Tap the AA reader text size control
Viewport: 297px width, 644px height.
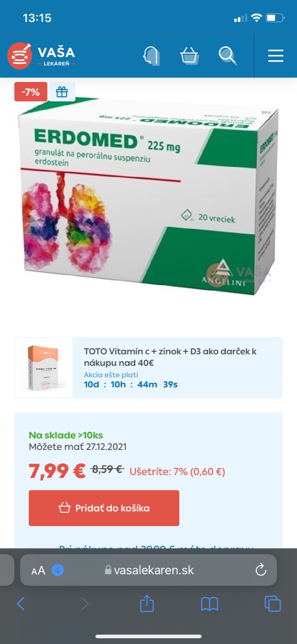click(38, 570)
